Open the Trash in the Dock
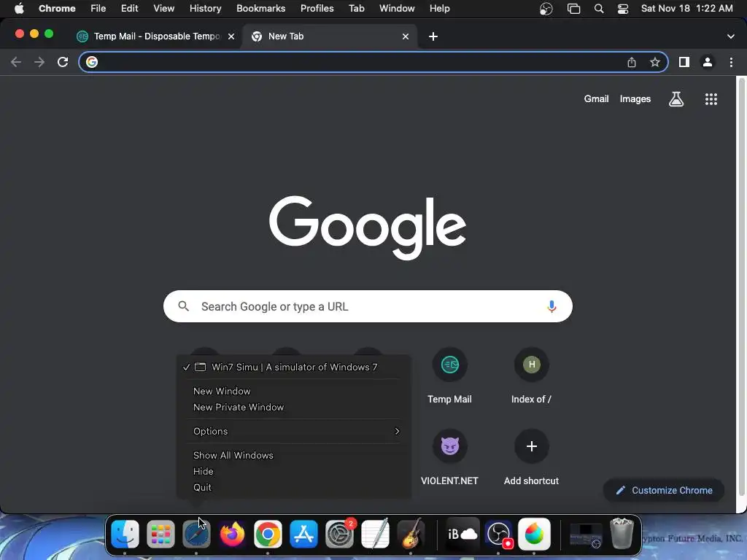This screenshot has width=747, height=560. 622,534
